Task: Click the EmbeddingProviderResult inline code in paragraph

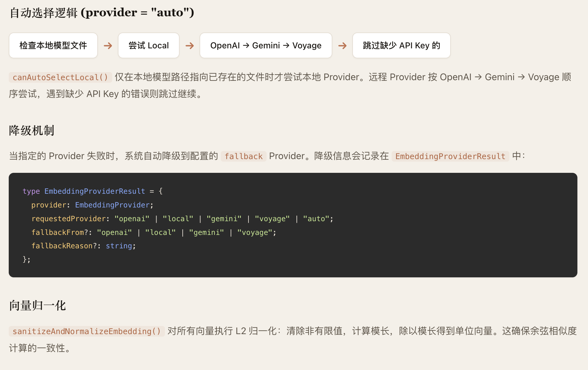Action: (450, 156)
